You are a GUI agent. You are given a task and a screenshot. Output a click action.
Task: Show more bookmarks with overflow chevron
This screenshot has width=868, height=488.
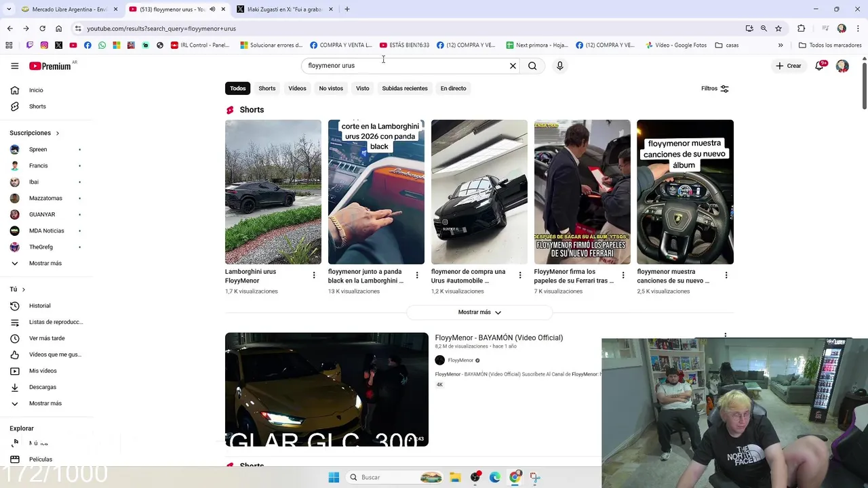[780, 45]
